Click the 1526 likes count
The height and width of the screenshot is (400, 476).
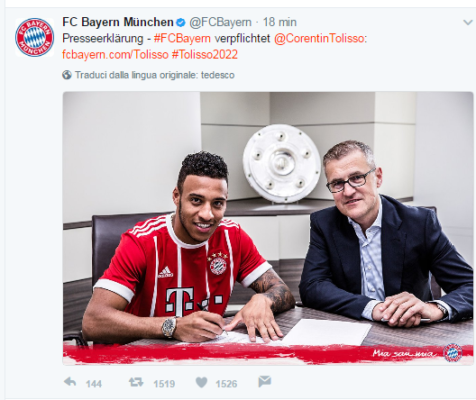(x=226, y=384)
